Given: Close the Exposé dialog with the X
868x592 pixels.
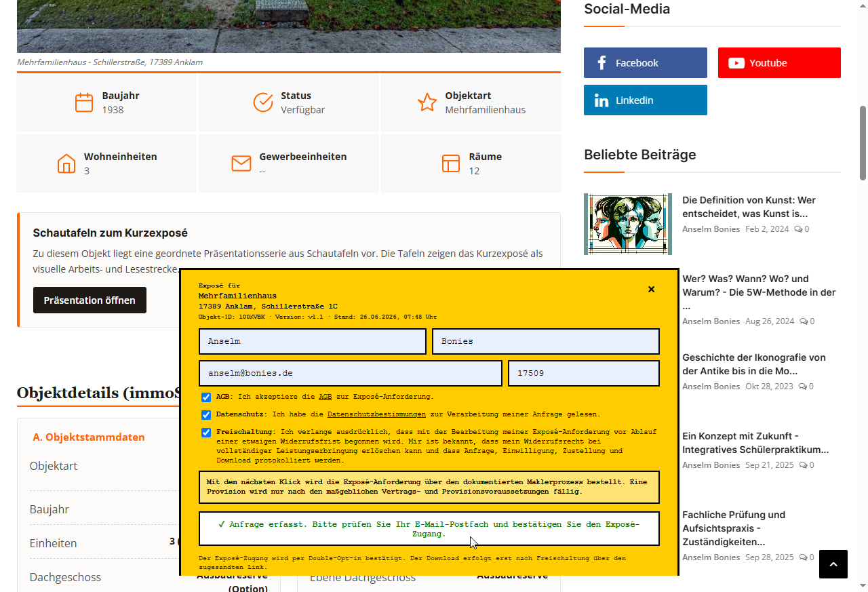Looking at the screenshot, I should (x=651, y=289).
